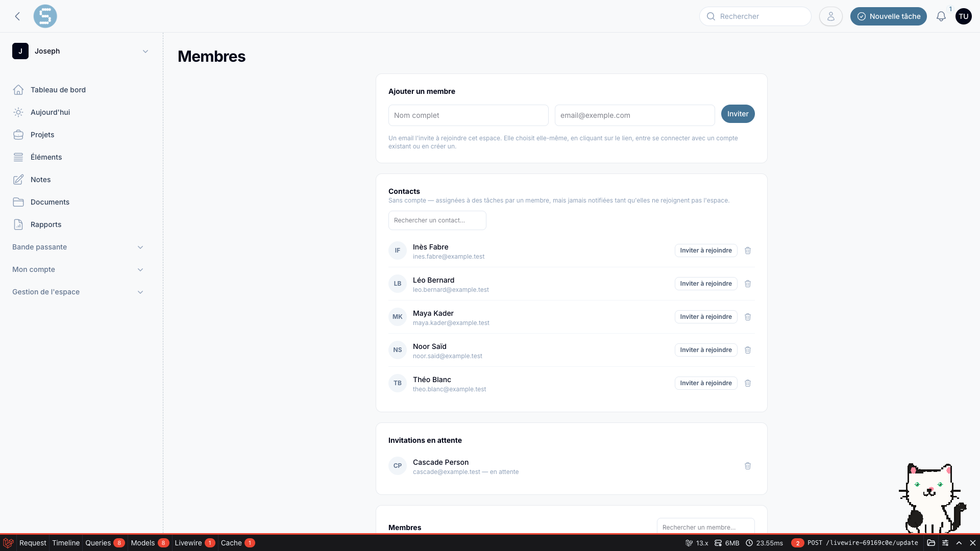Delete contact Noor Saïd
The width and height of the screenshot is (980, 551).
[x=747, y=350]
